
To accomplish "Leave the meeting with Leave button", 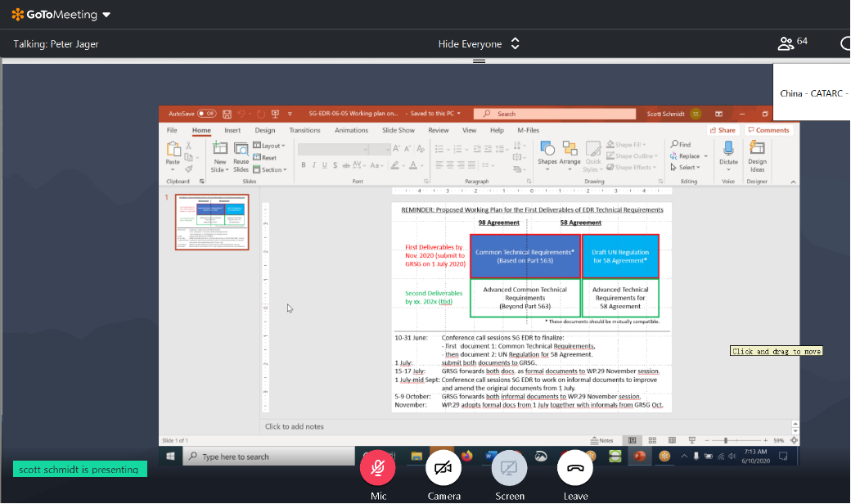I will [575, 468].
